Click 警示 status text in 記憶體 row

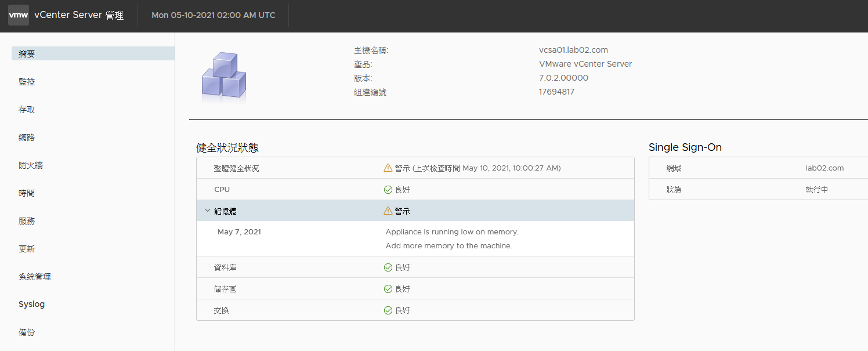click(403, 211)
